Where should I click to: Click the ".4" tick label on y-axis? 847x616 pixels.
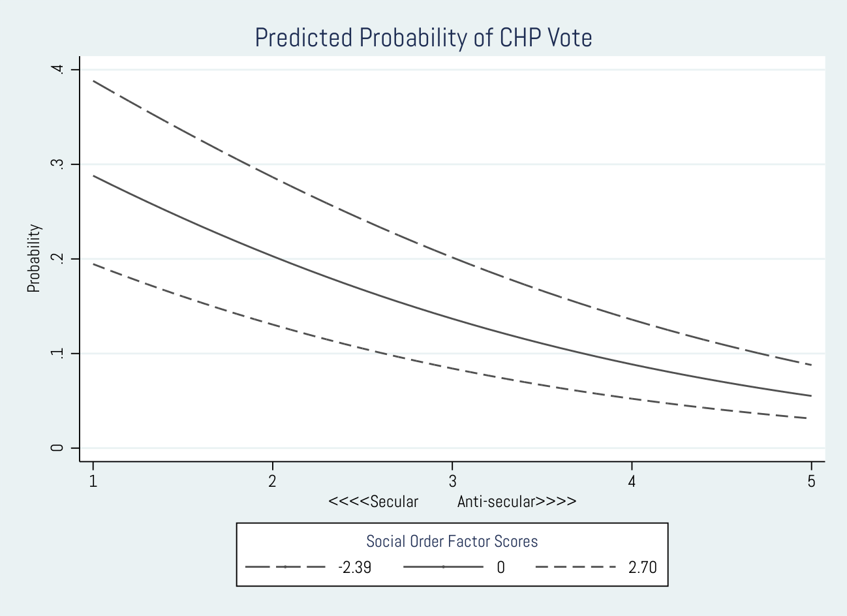(57, 70)
